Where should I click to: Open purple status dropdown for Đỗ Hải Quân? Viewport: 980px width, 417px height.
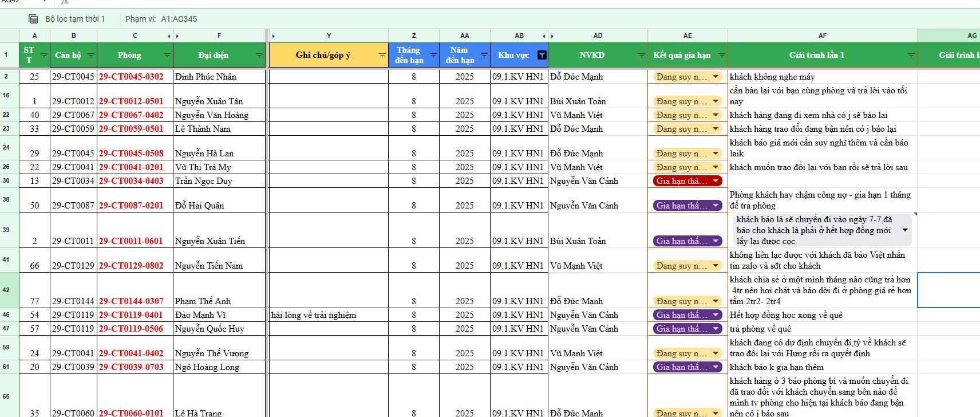(716, 206)
